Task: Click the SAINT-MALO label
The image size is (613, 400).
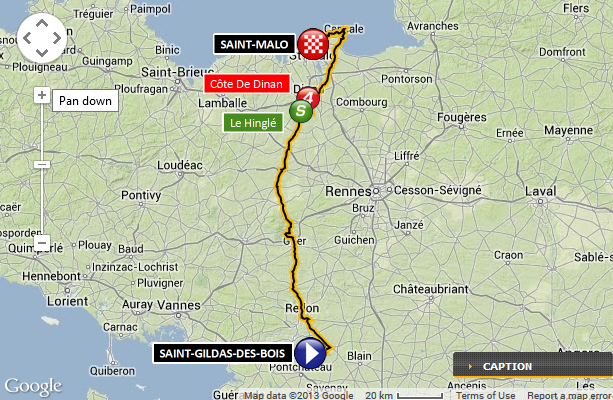Action: 254,44
